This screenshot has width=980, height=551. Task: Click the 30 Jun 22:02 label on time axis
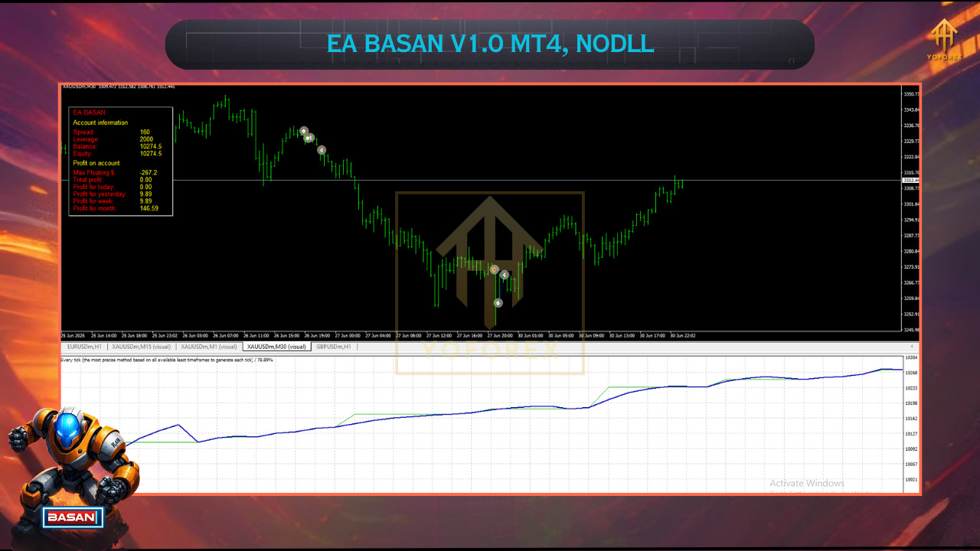click(x=682, y=335)
